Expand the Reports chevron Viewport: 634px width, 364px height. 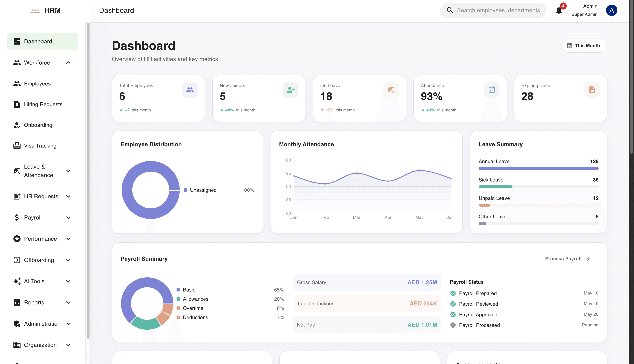click(x=68, y=302)
